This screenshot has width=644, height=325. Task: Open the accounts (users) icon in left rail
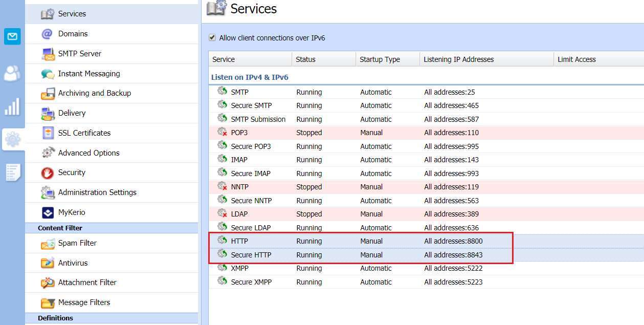tap(12, 73)
